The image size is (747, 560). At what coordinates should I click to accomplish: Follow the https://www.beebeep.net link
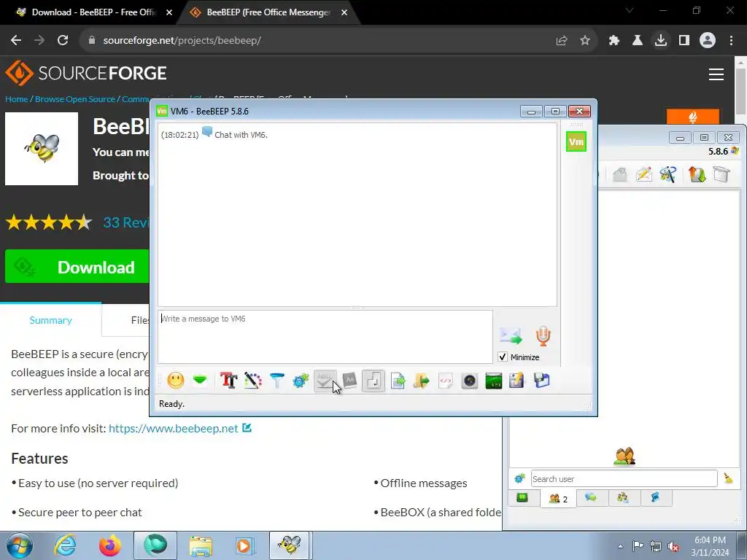tap(174, 428)
